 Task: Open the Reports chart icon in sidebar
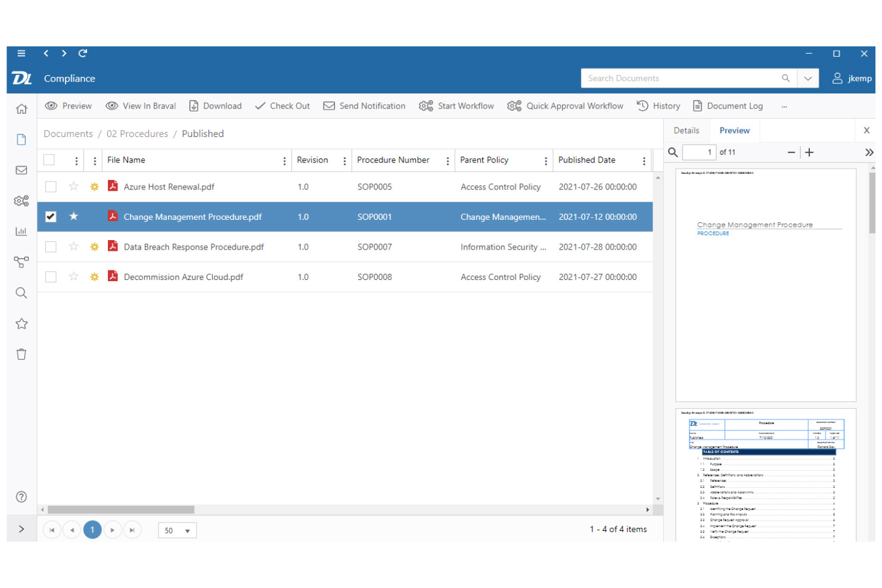(21, 231)
